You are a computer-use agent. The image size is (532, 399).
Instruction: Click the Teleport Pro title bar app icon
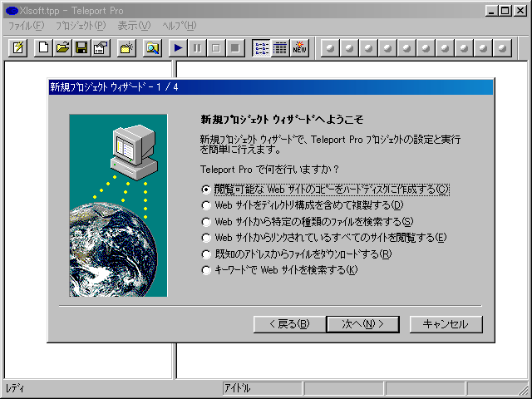pos(12,11)
